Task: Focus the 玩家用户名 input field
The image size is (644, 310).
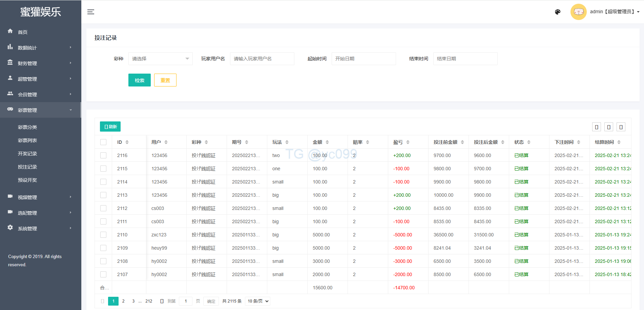Action: pyautogui.click(x=262, y=59)
